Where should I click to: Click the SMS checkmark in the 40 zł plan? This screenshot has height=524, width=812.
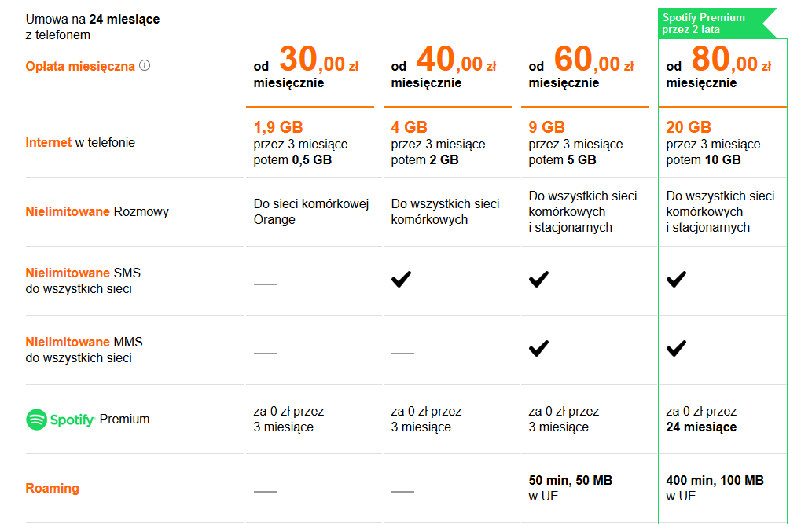[x=402, y=279]
